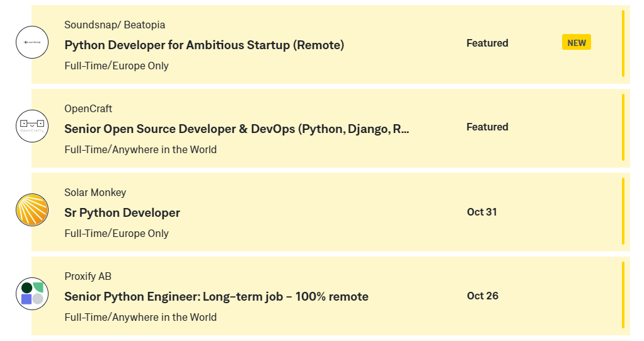
Task: Click the Proxify AB company name
Action: [x=88, y=276]
